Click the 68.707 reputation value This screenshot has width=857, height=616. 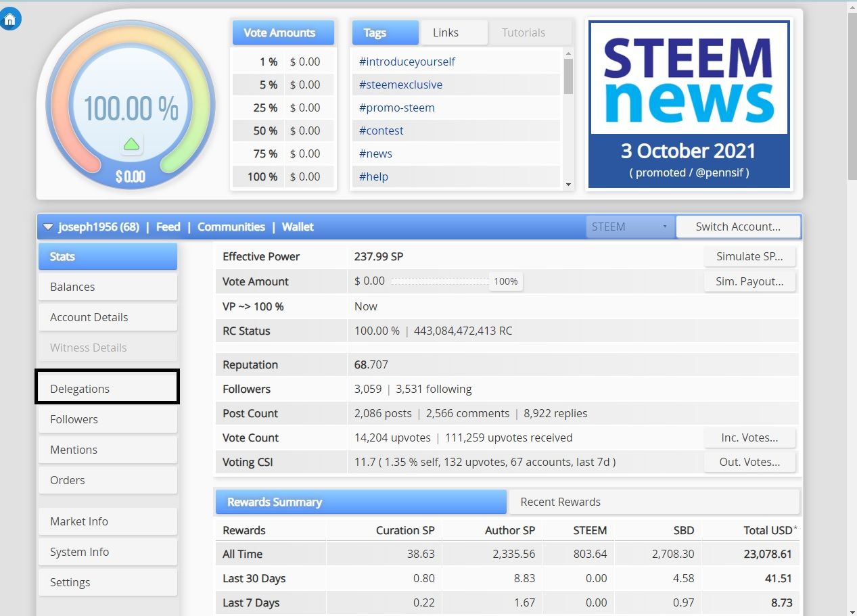[371, 364]
